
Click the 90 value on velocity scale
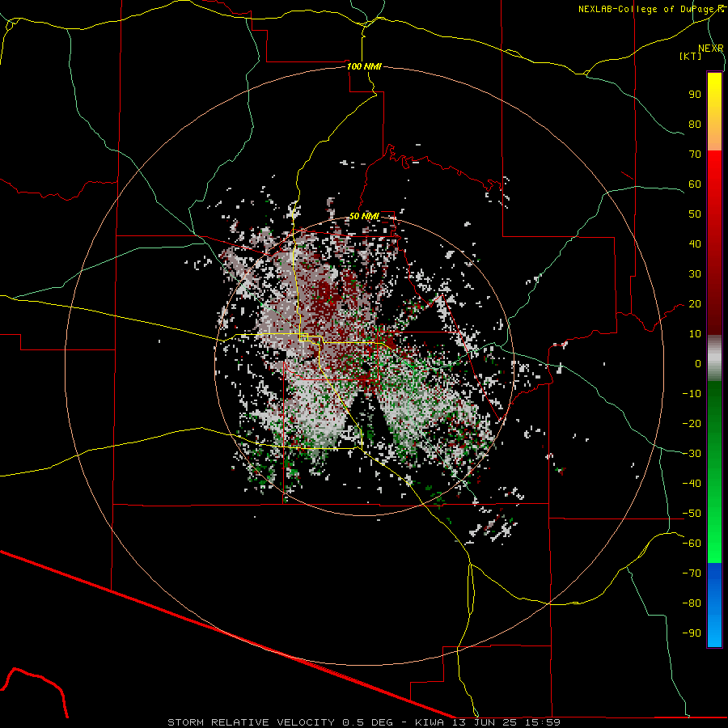695,95
